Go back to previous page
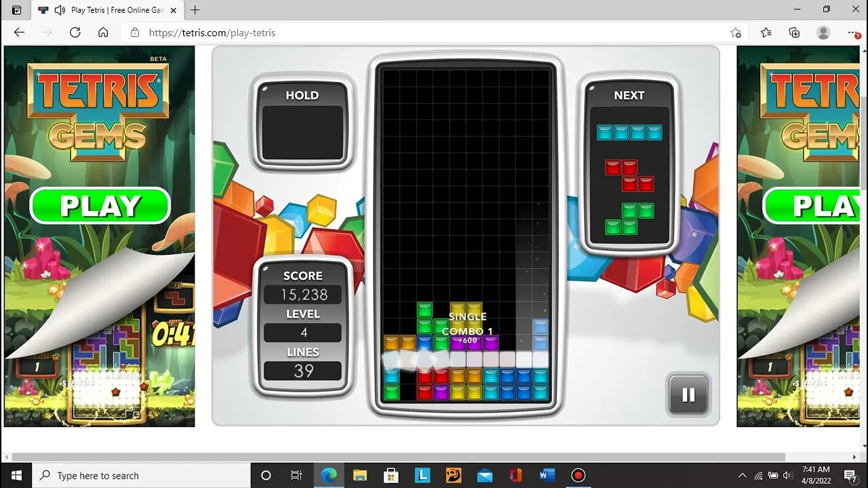This screenshot has width=868, height=488. pyautogui.click(x=19, y=33)
